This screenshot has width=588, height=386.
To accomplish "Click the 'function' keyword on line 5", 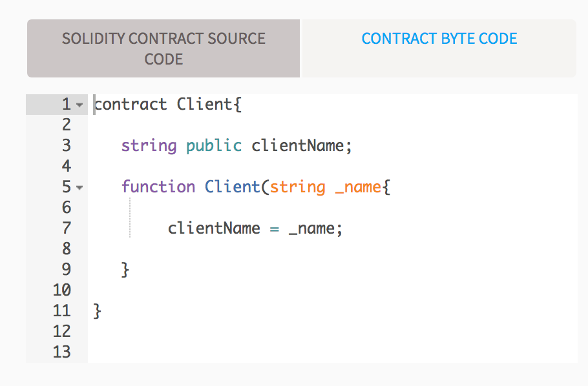I will click(158, 187).
